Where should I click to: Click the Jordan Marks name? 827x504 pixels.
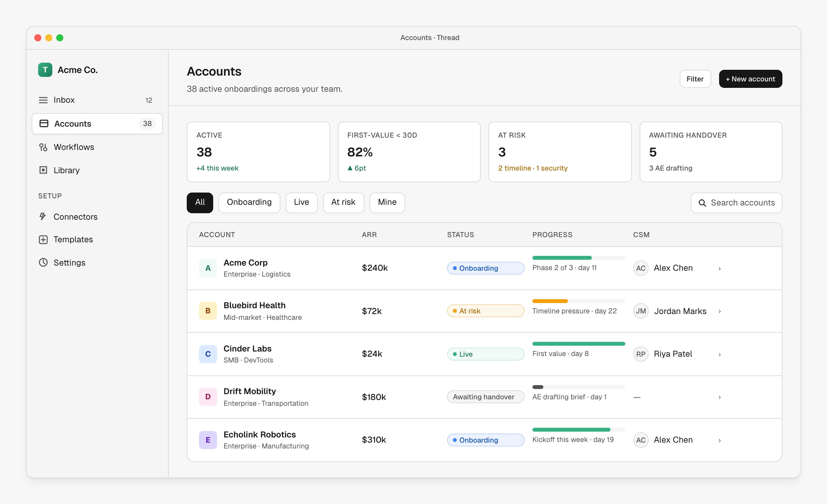click(x=680, y=311)
